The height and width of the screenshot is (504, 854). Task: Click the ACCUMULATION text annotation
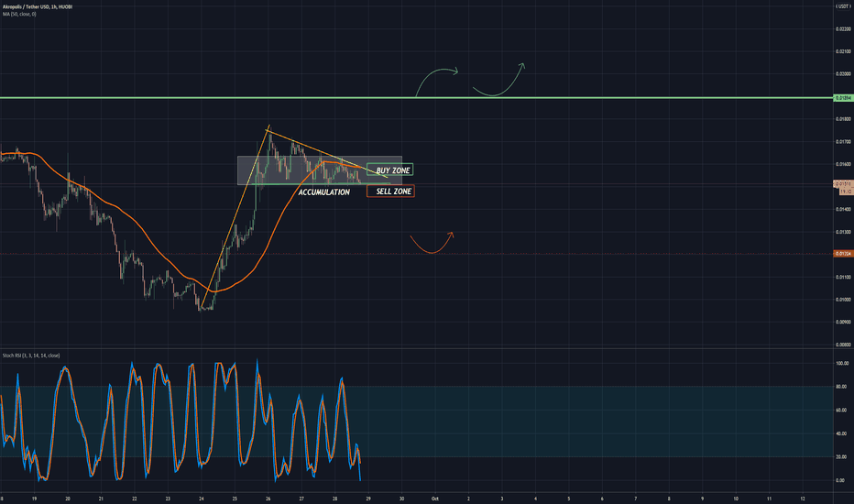324,192
